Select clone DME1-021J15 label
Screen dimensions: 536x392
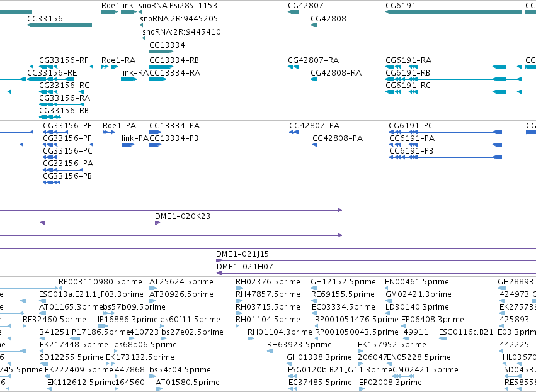coord(242,254)
